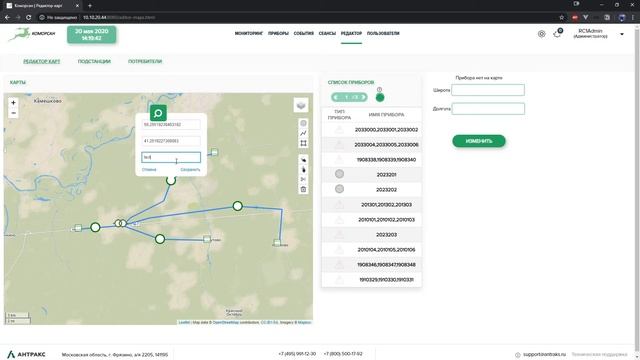The width and height of the screenshot is (640, 360).
Task: Switch to Редактор карт tab
Action: 42,61
